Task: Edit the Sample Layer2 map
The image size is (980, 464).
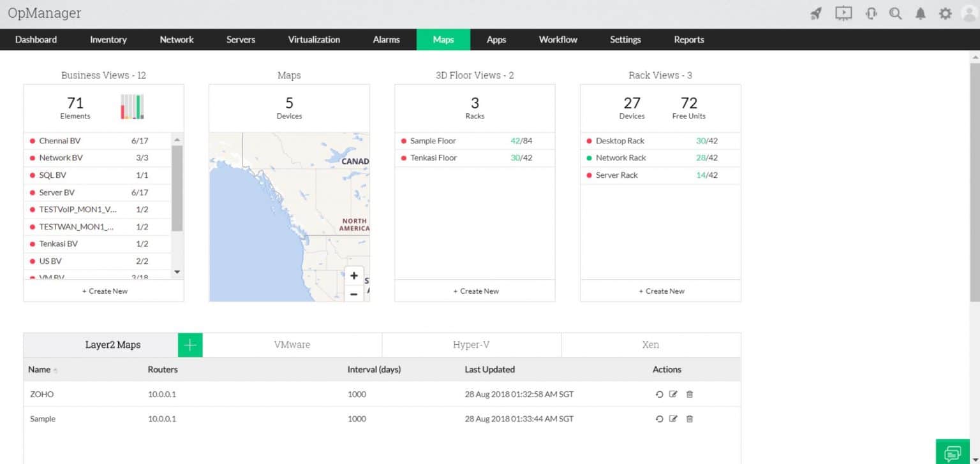Action: [674, 419]
